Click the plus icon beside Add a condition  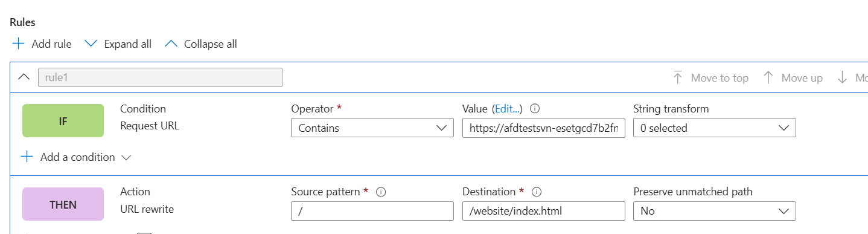click(27, 157)
